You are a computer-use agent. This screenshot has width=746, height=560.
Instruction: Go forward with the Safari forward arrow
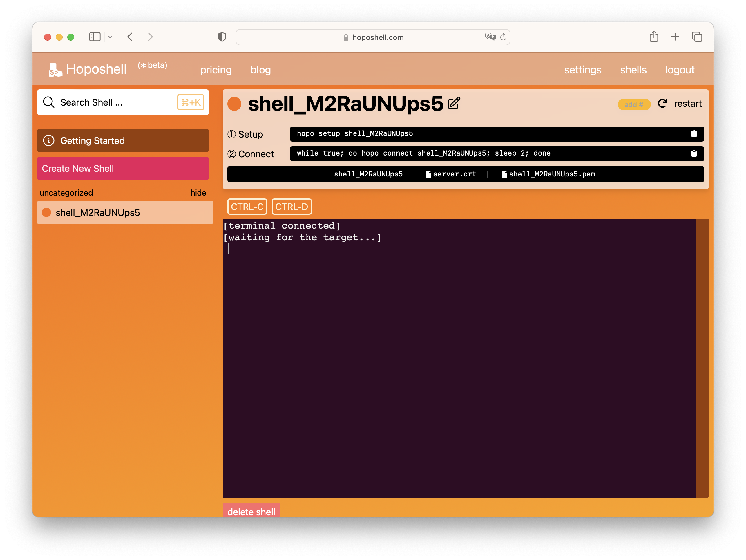[x=151, y=37]
